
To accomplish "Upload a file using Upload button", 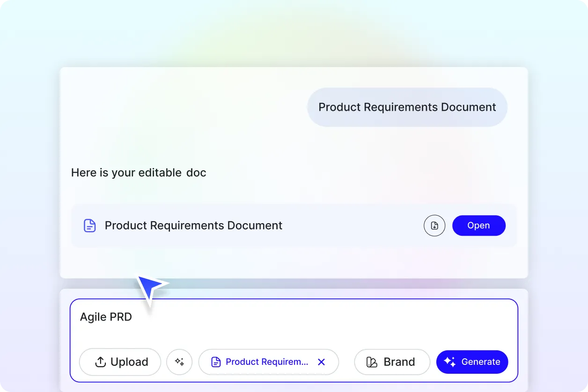I will (x=120, y=362).
